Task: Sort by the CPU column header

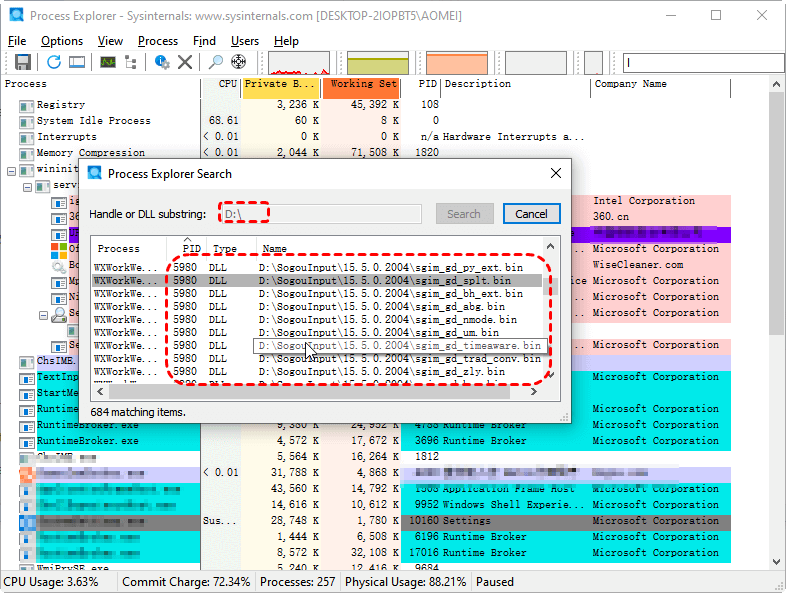Action: point(221,84)
